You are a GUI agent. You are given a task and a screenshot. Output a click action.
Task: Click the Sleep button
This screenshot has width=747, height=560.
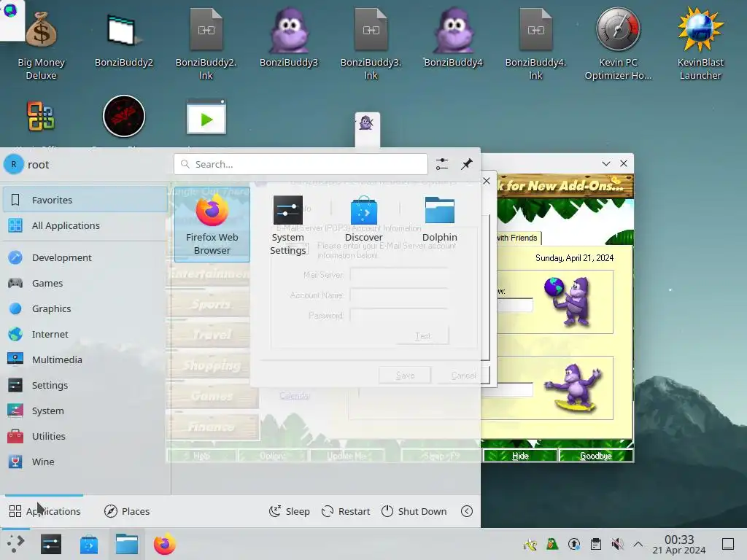pos(289,511)
